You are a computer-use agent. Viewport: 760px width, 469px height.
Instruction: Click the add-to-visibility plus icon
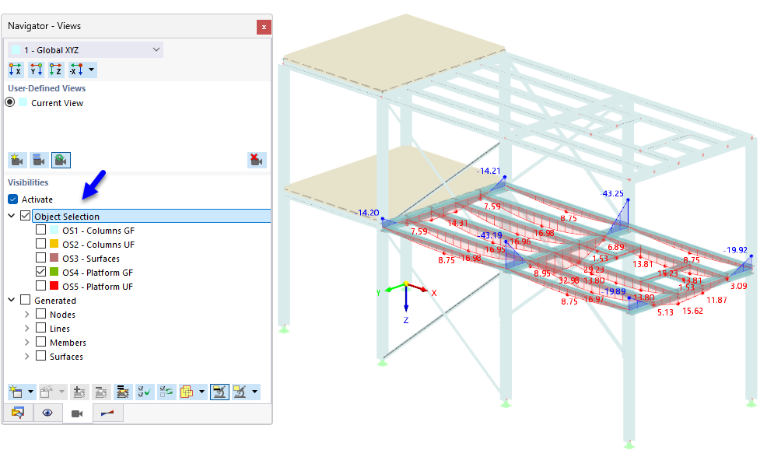tap(79, 391)
